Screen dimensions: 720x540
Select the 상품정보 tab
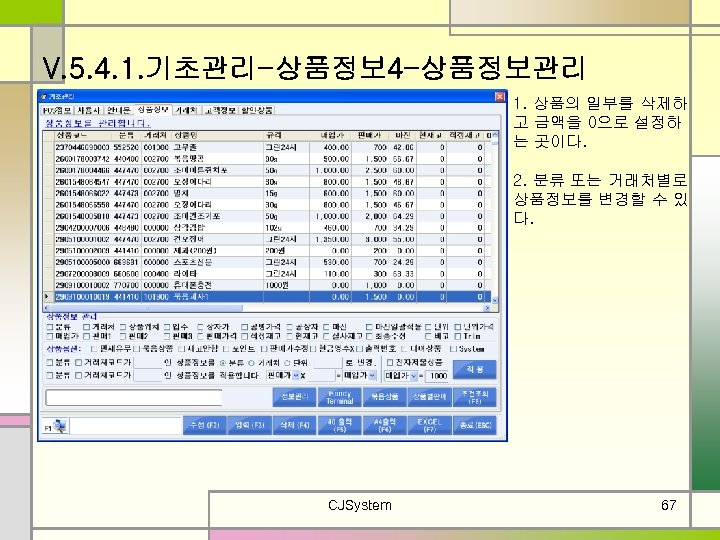pyautogui.click(x=153, y=110)
